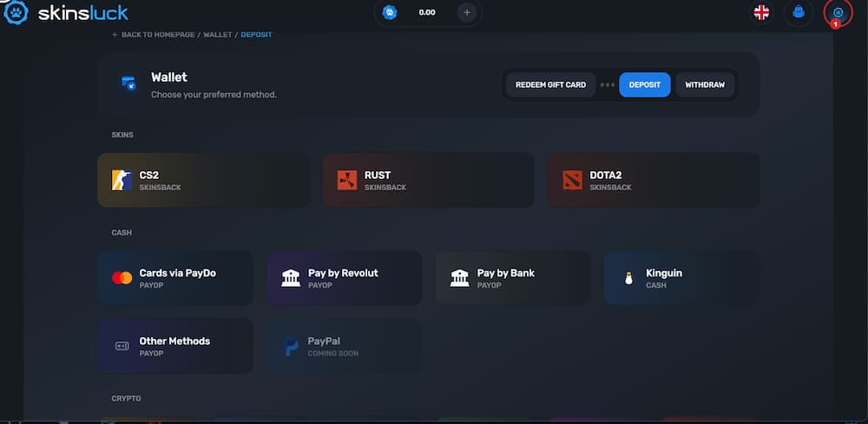Select Pay by Revolut payment method
The height and width of the screenshot is (424, 868).
point(344,278)
